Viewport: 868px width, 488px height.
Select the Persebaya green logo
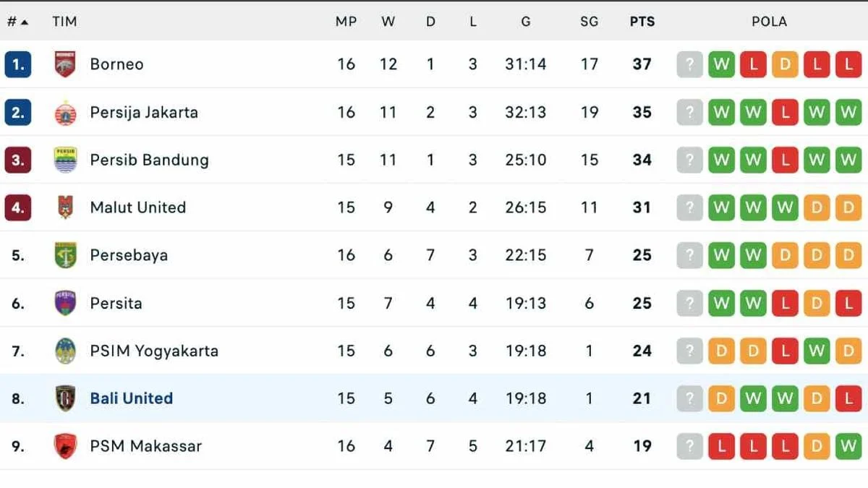[x=66, y=255]
